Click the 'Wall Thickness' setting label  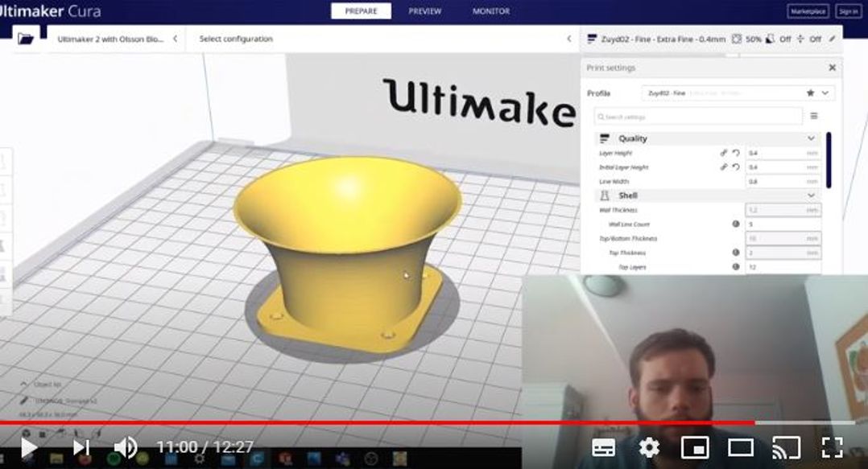click(618, 210)
